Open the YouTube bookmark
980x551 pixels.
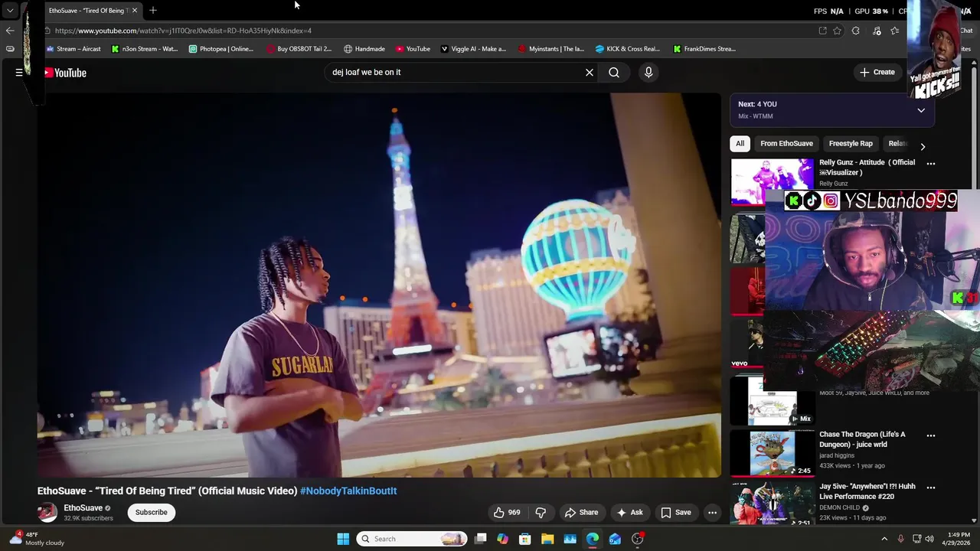413,49
